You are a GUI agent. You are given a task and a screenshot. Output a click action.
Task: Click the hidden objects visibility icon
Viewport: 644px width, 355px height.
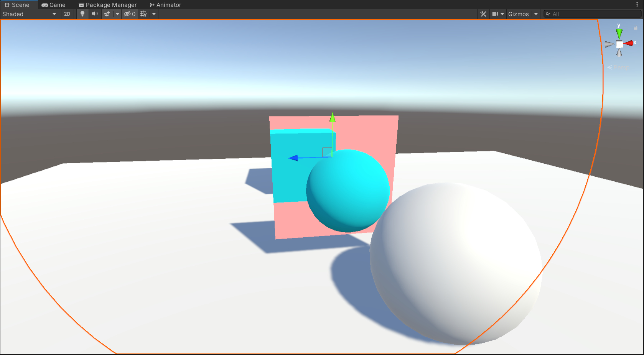(x=129, y=14)
